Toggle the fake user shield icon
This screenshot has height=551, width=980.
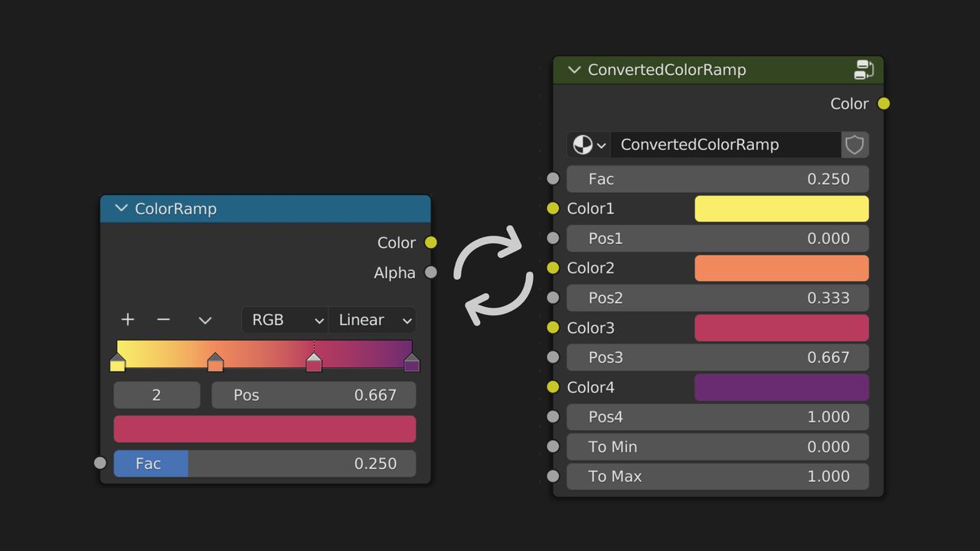tap(854, 145)
